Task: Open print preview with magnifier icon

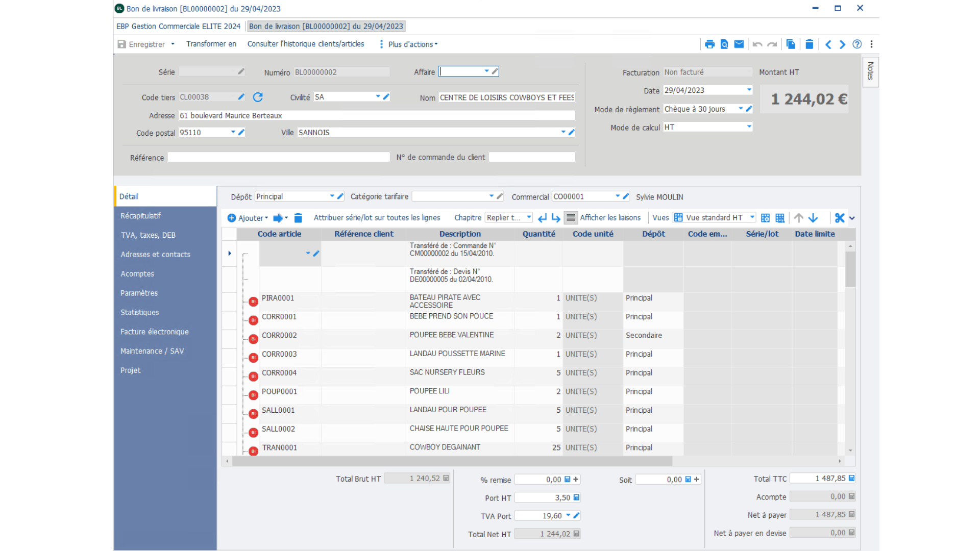Action: pos(724,44)
